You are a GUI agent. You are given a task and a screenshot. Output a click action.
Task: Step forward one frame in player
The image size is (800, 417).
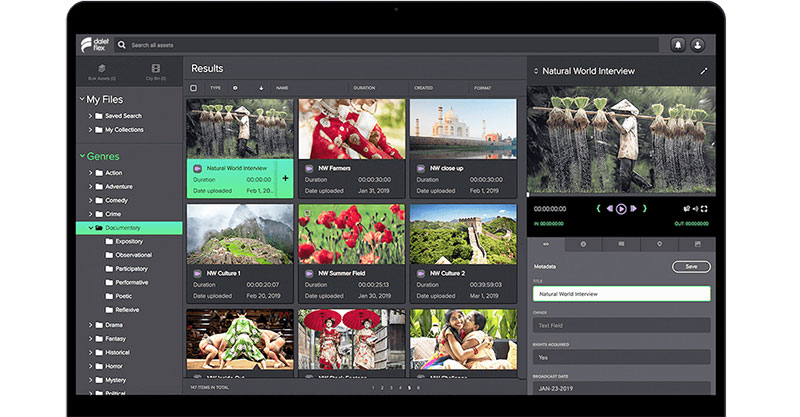633,209
